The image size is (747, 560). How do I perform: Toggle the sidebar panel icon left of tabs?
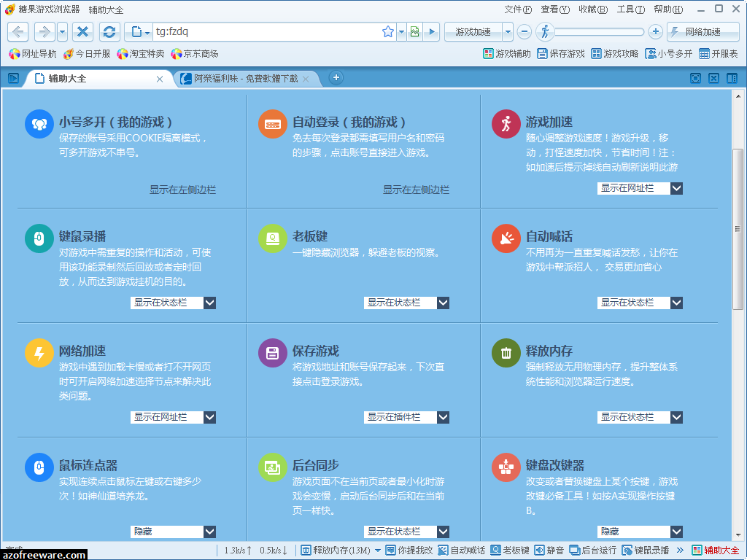coord(13,78)
